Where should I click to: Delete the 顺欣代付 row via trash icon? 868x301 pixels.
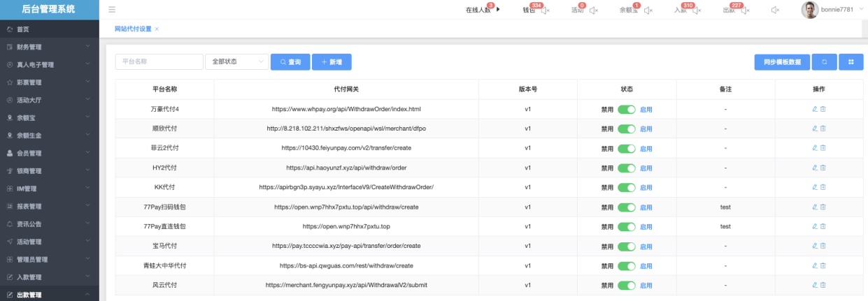coord(823,129)
